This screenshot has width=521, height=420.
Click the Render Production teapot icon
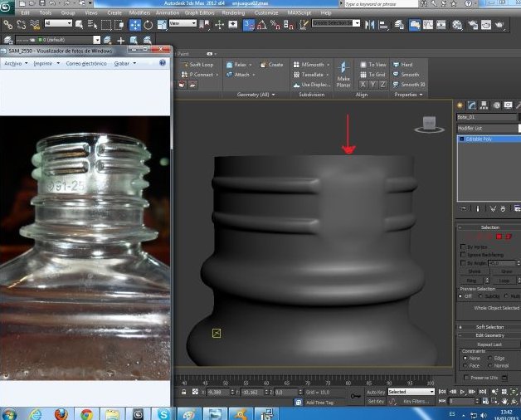click(499, 25)
